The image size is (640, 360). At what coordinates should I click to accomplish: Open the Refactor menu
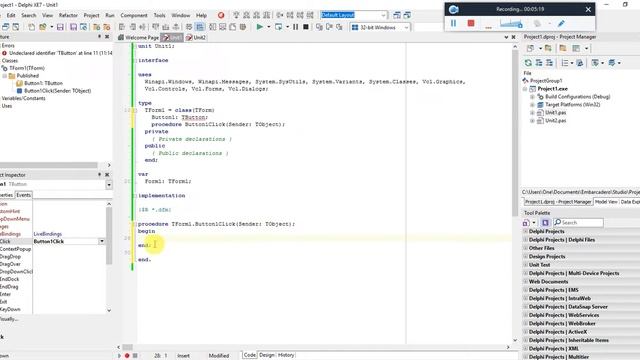[x=68, y=15]
